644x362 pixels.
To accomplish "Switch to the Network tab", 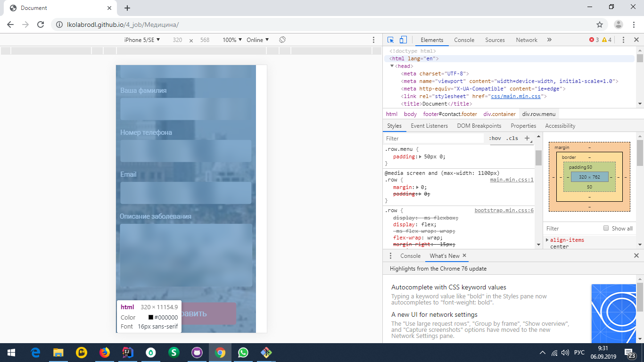I will click(527, 40).
